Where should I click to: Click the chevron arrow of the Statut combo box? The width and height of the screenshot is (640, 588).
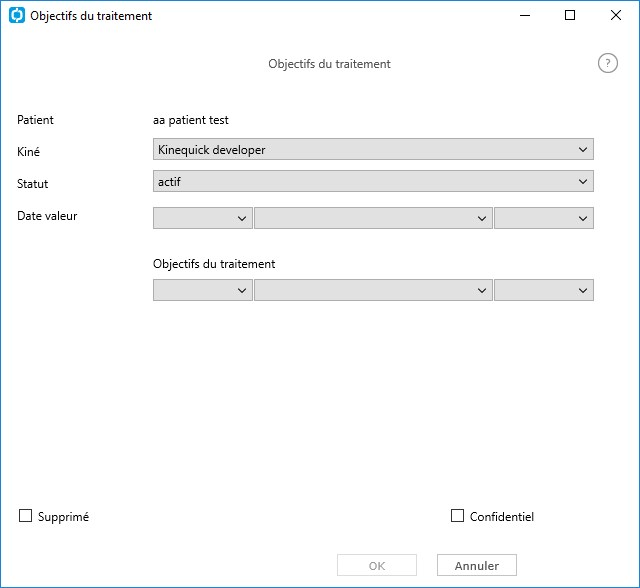click(x=583, y=182)
